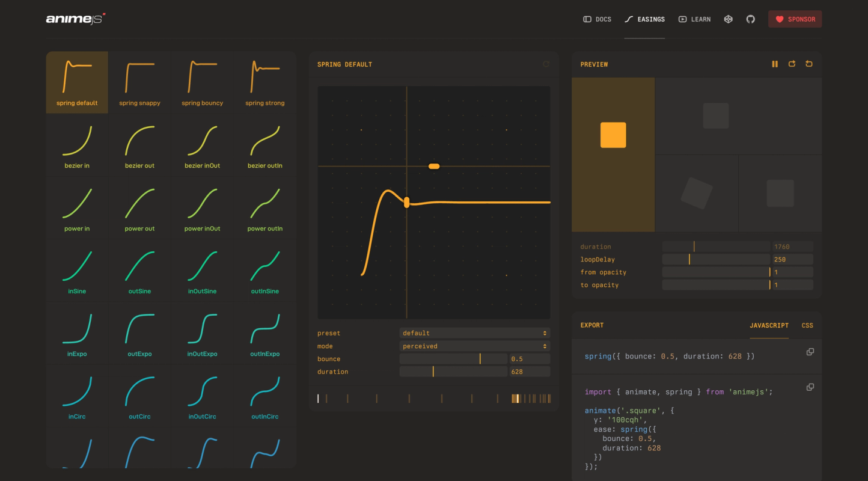Click the loopDelay slider in Preview
This screenshot has width=868, height=481.
[x=716, y=259]
